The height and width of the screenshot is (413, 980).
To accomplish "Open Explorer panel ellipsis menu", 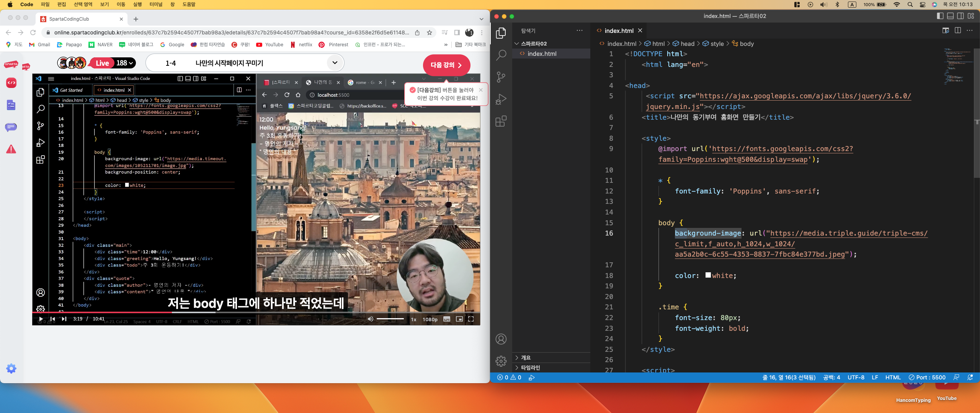I will (580, 31).
